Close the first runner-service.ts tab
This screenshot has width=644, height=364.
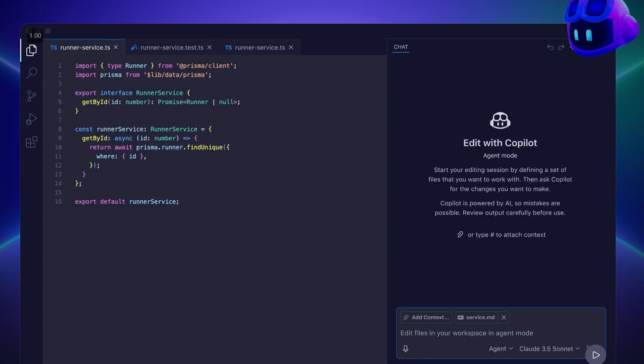(x=116, y=47)
